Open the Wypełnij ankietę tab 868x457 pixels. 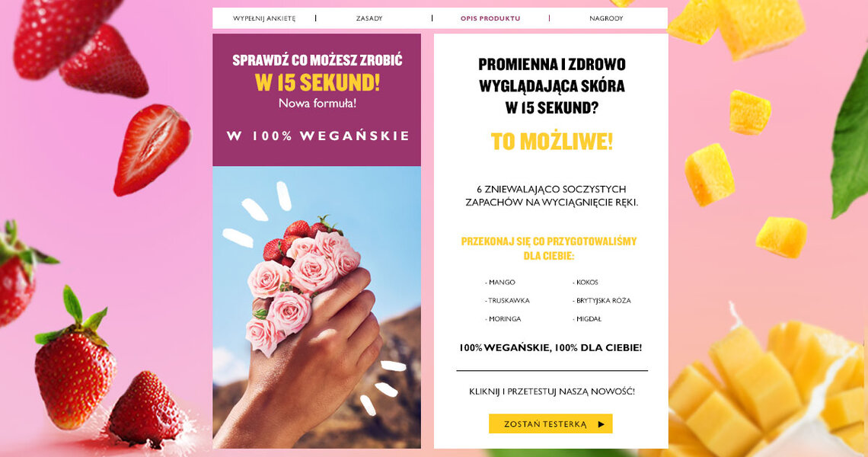[x=264, y=18]
